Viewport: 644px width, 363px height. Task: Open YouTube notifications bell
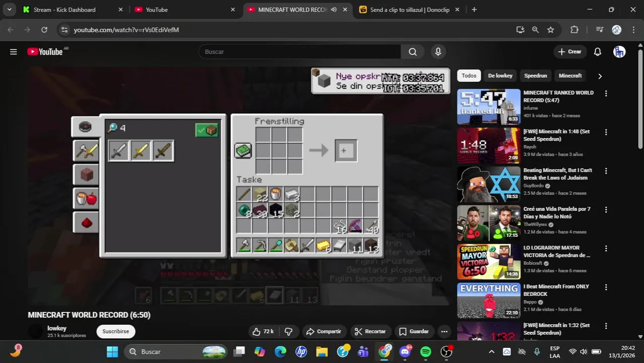point(598,51)
